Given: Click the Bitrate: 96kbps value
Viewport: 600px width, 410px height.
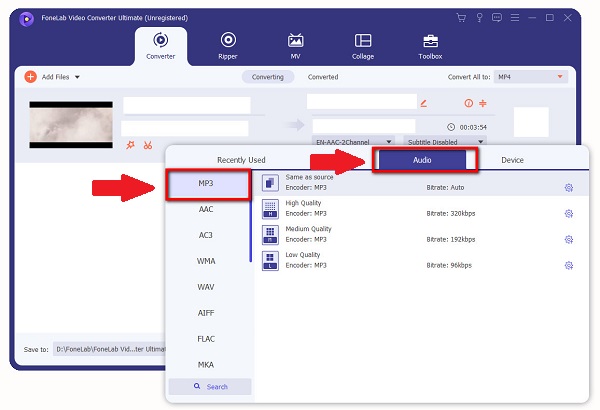Looking at the screenshot, I should (x=449, y=265).
